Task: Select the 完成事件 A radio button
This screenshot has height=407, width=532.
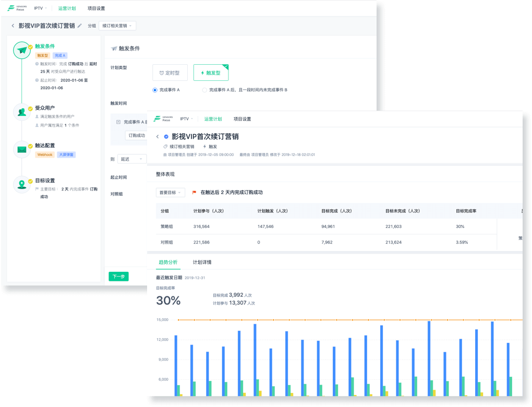Action: click(x=155, y=90)
